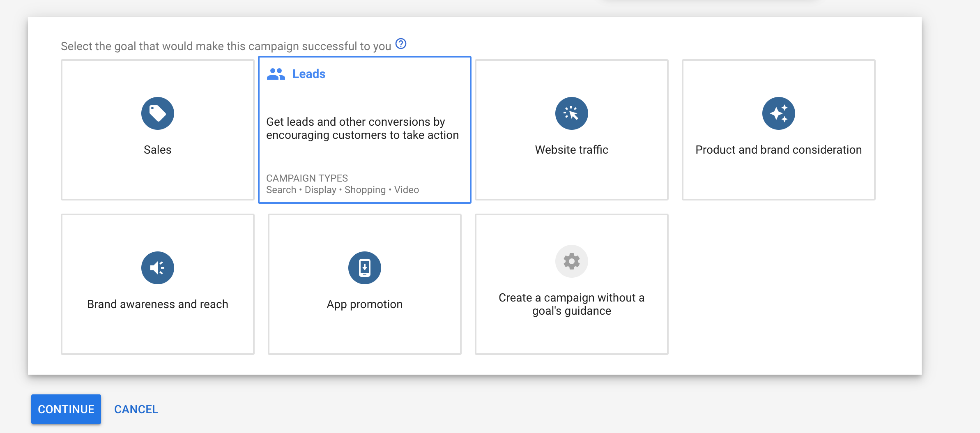Choose the App promotion label
The image size is (980, 433).
365,304
